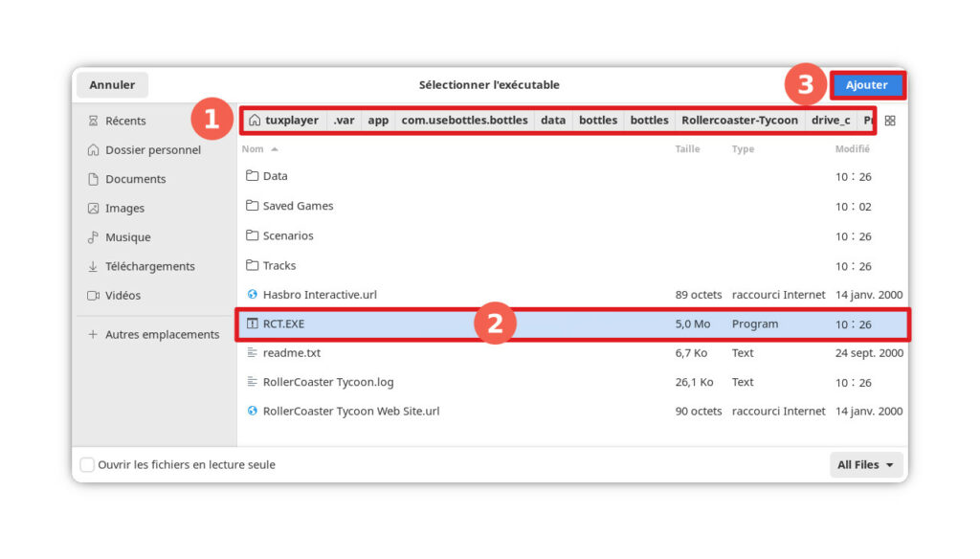Open the Vidéos sidebar location
The image size is (980, 559).
122,296
